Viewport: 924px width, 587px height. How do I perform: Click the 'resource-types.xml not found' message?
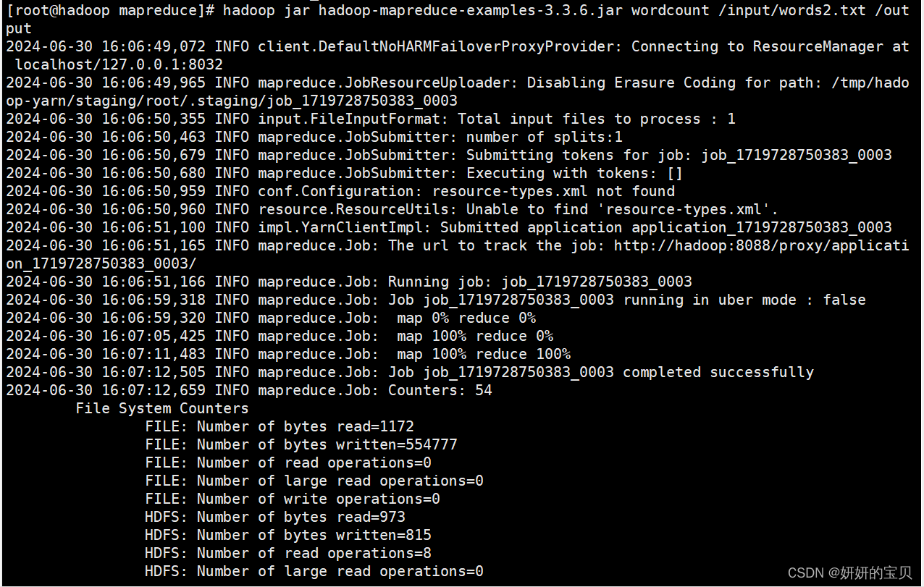(x=553, y=191)
